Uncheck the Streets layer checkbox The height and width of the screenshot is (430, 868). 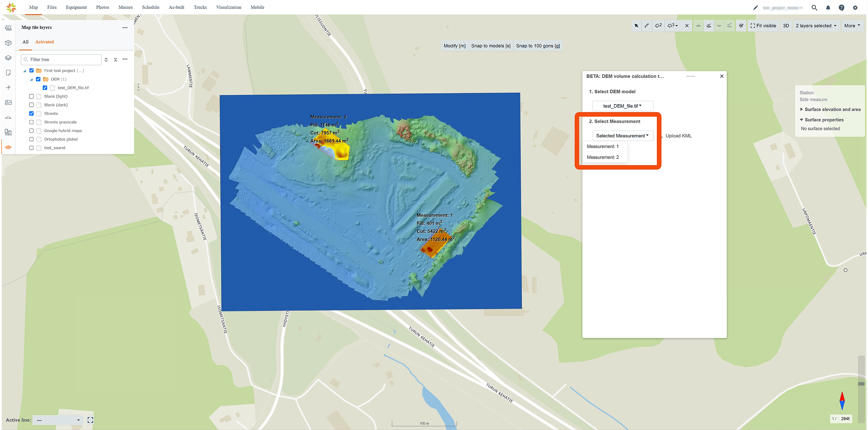[32, 113]
